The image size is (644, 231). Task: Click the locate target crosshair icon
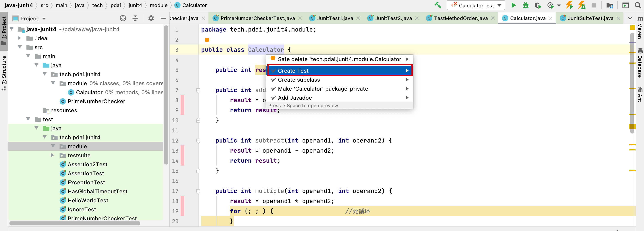tap(123, 18)
